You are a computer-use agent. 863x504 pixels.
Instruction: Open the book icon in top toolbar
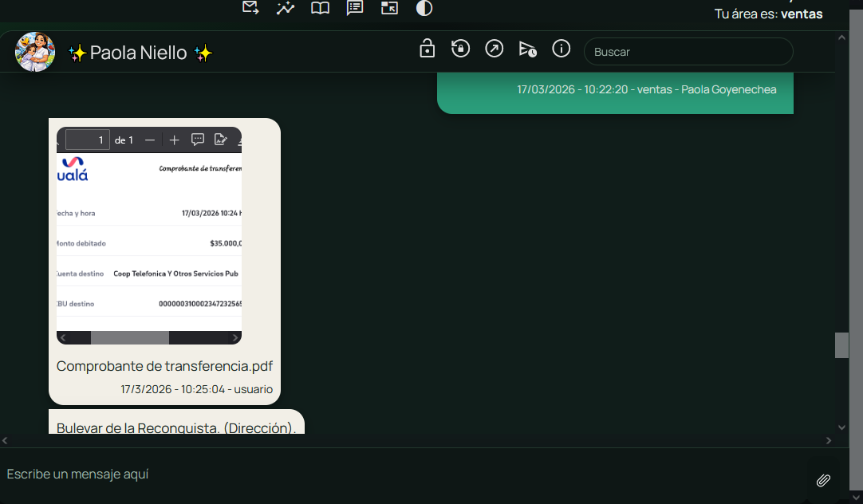320,8
